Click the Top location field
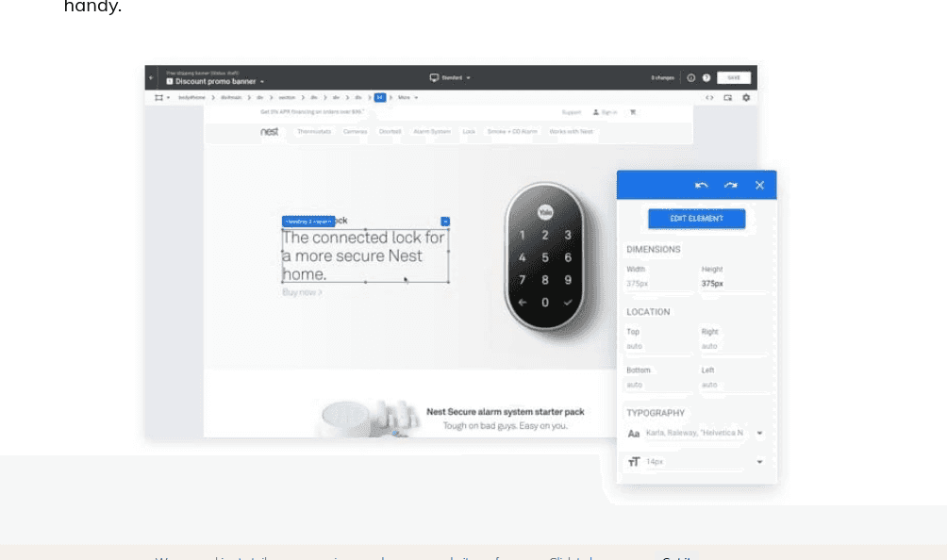The image size is (947, 560). (x=659, y=346)
